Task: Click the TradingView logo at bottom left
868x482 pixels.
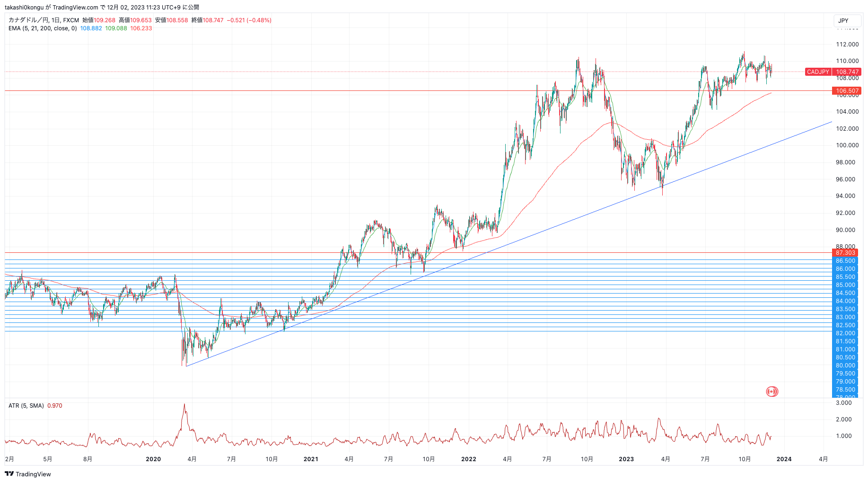Action: tap(28, 474)
